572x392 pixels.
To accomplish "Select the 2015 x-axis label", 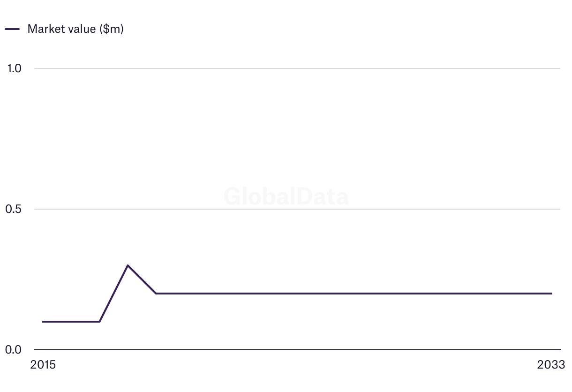I will [43, 365].
